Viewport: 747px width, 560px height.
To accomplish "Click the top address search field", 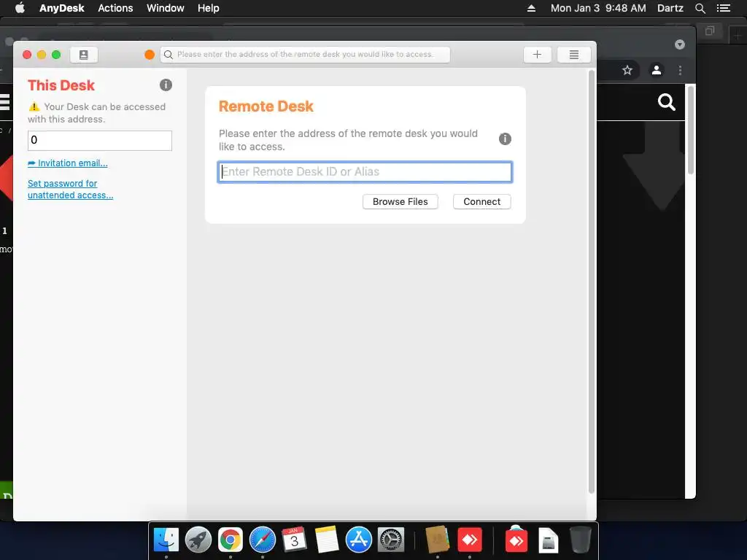I will click(305, 55).
